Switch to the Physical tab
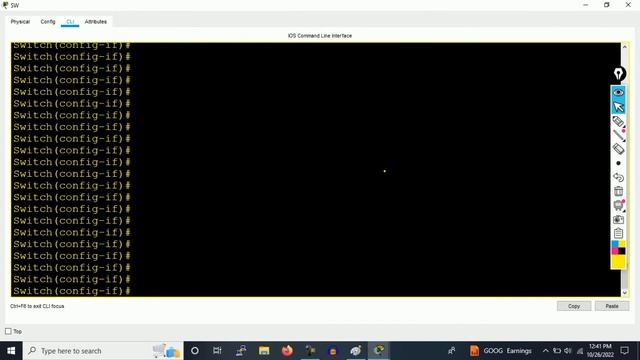The width and height of the screenshot is (640, 360). tap(20, 22)
